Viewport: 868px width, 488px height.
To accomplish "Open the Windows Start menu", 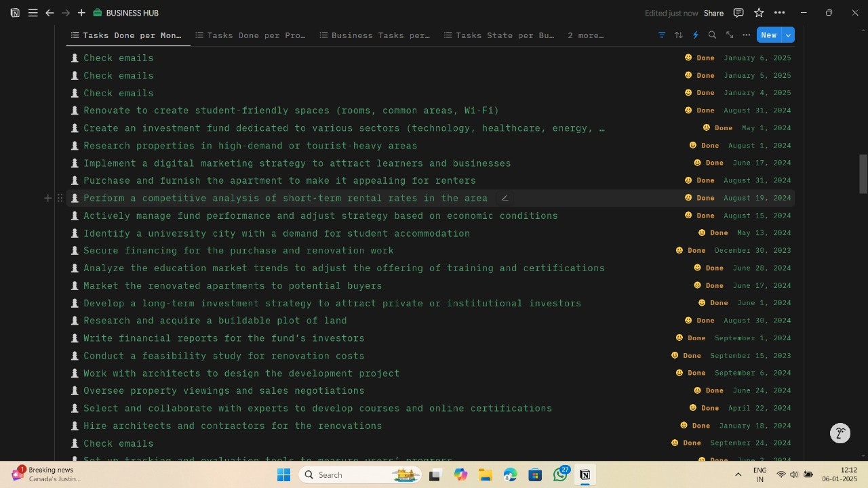I will [283, 474].
